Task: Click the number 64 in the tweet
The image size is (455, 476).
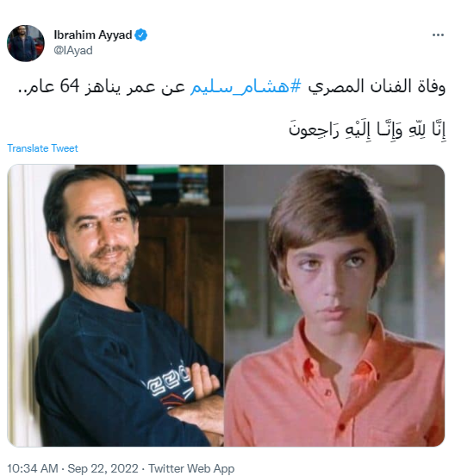Action: [x=70, y=86]
